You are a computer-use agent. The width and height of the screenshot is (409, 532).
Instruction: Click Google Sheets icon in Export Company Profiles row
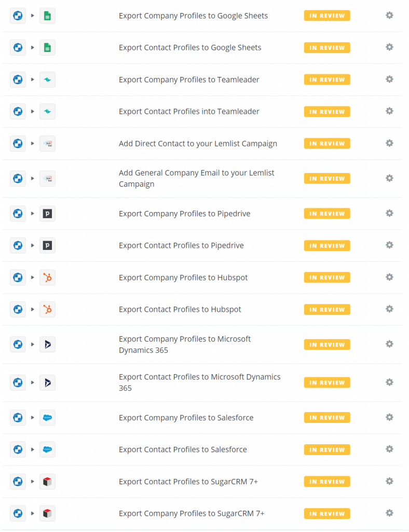coord(47,16)
